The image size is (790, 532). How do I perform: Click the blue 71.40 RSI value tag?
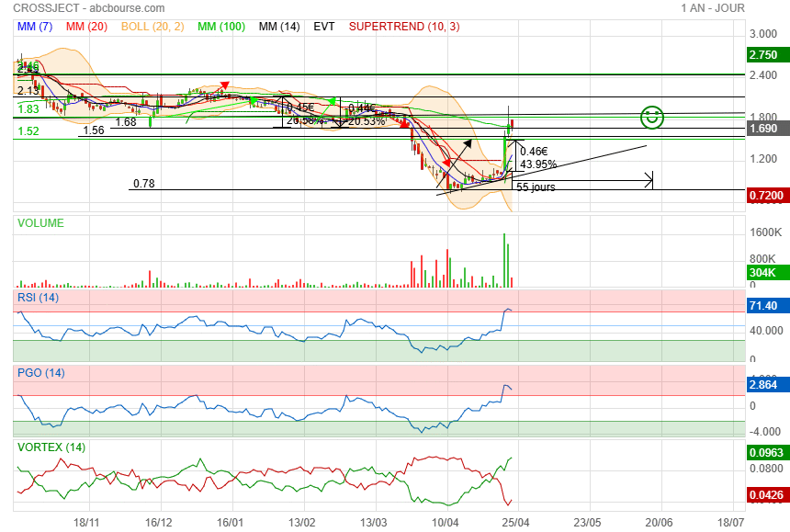[x=768, y=306]
